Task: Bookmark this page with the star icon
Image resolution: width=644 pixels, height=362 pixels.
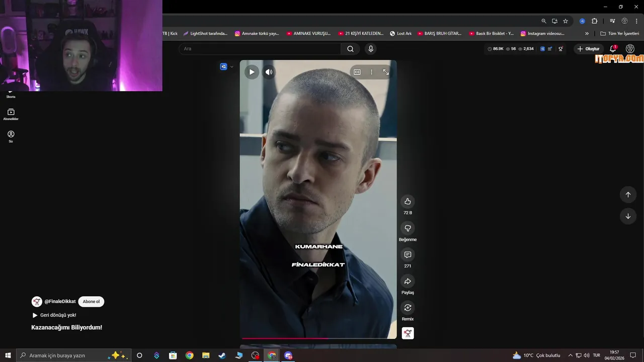Action: coord(566,21)
